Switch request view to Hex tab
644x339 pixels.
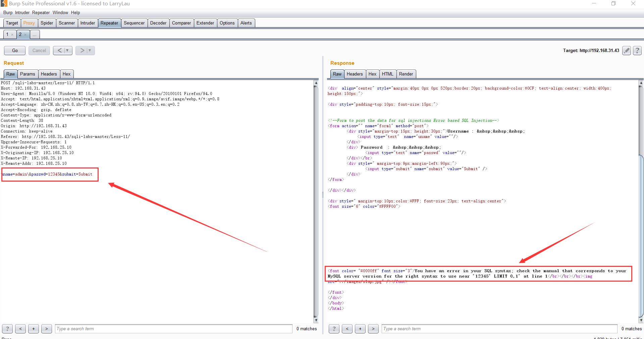67,74
